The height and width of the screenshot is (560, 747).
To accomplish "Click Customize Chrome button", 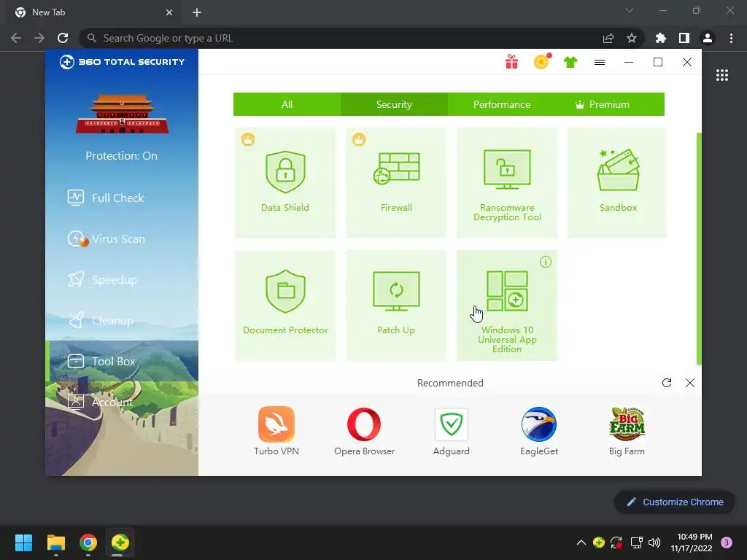I will point(675,502).
